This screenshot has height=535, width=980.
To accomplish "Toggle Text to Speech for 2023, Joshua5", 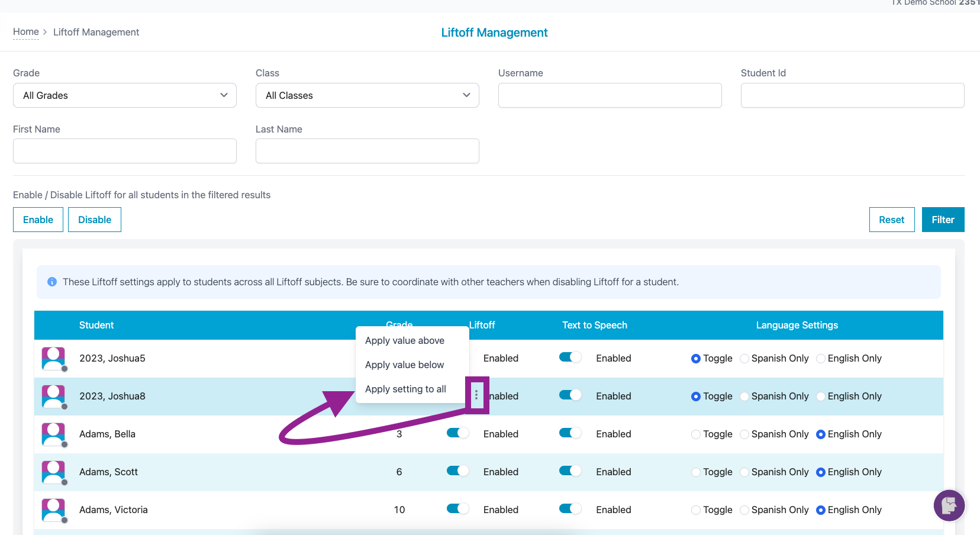I will [570, 357].
